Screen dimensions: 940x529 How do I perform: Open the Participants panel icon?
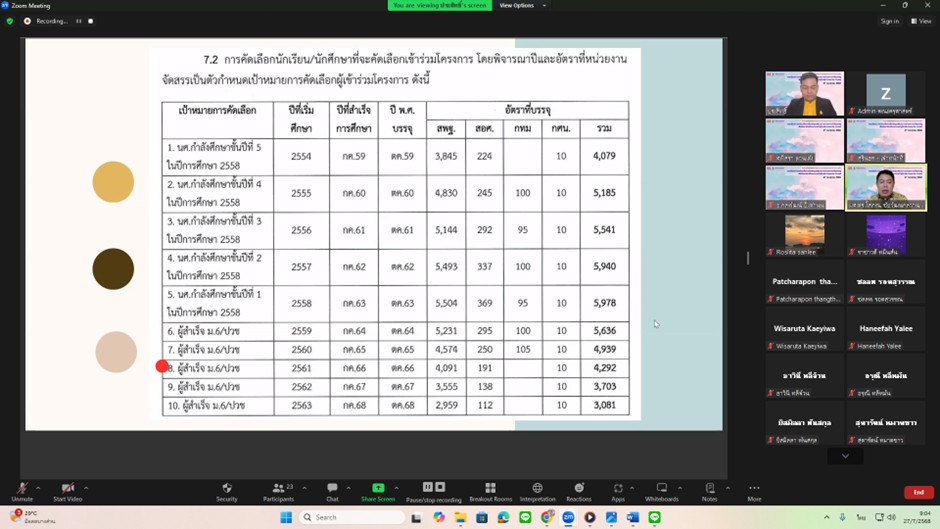[278, 488]
